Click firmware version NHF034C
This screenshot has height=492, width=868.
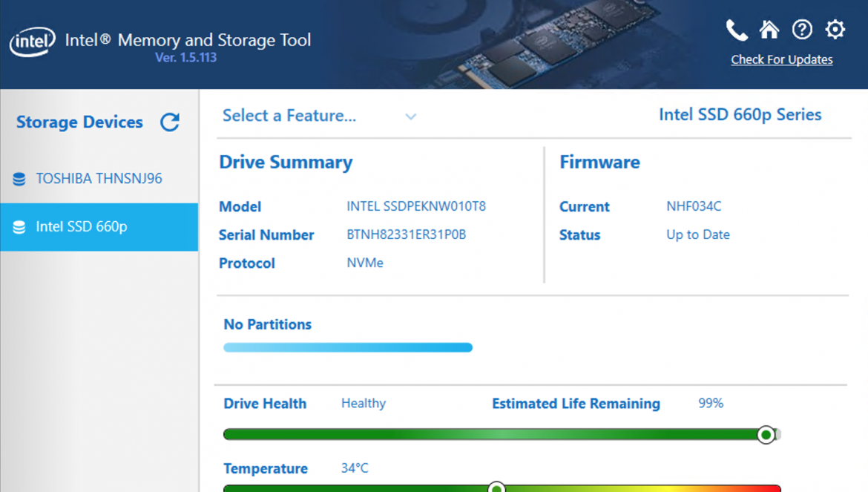[x=694, y=206]
